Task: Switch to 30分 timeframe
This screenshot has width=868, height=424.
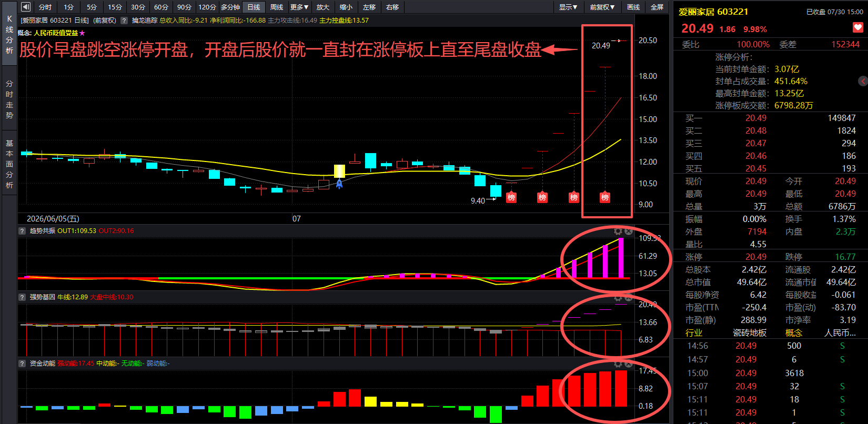Action: pos(138,7)
